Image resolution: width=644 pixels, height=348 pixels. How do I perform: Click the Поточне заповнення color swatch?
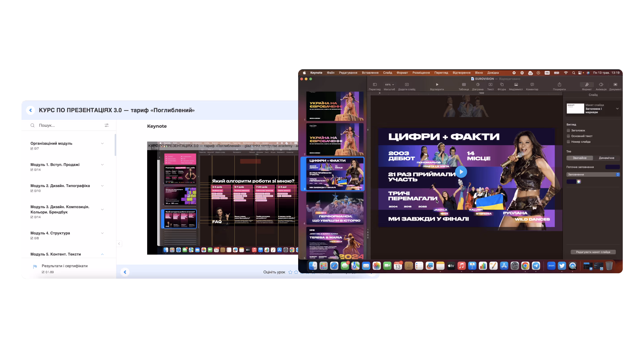[612, 167]
